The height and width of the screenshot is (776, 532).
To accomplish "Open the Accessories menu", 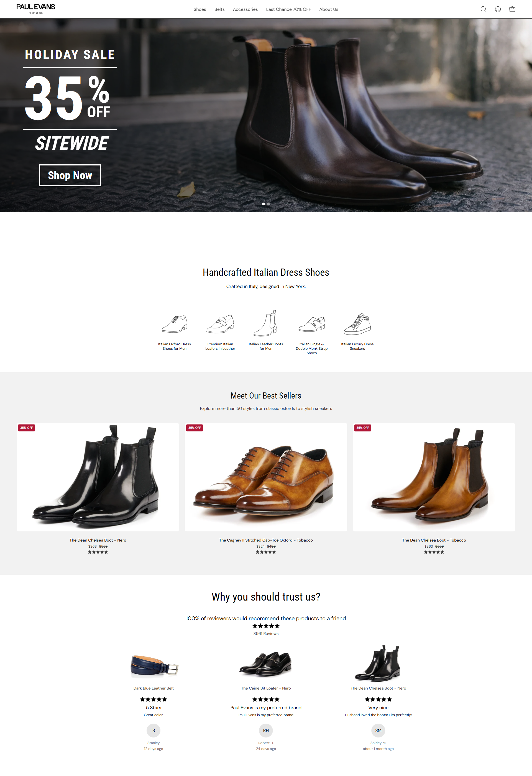I will [x=245, y=9].
